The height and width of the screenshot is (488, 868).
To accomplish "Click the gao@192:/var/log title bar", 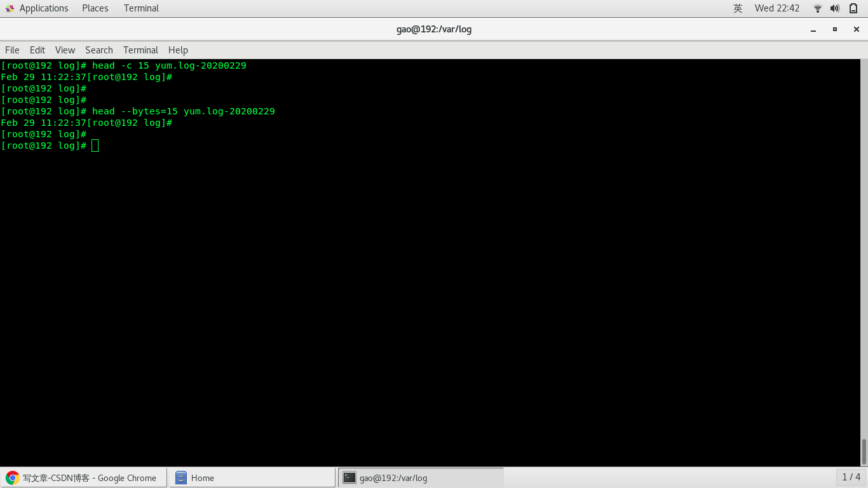I will 434,29.
